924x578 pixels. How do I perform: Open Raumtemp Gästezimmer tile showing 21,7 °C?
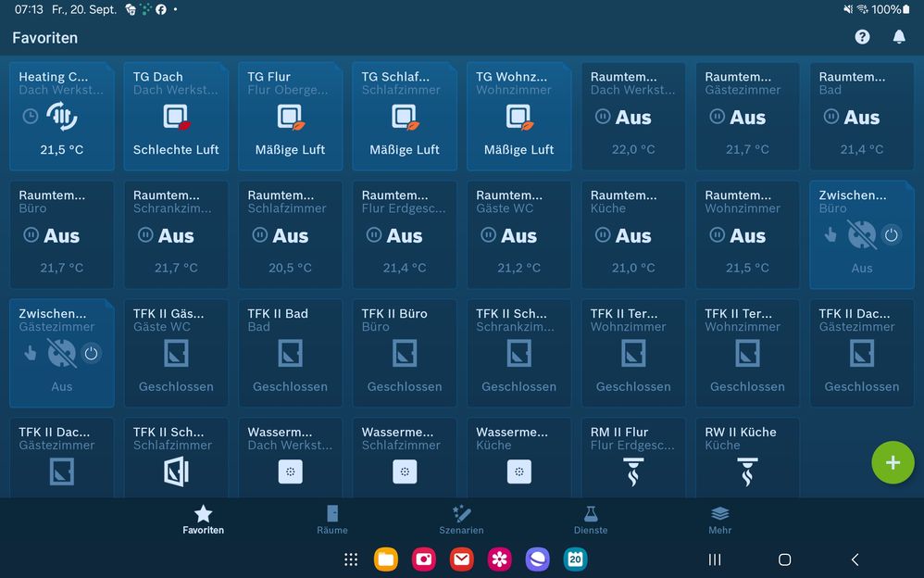747,117
